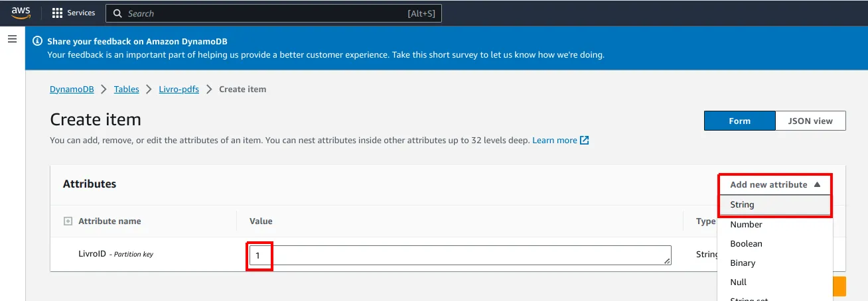Click the external link icon beside Learn more
868x301 pixels.
(x=585, y=141)
